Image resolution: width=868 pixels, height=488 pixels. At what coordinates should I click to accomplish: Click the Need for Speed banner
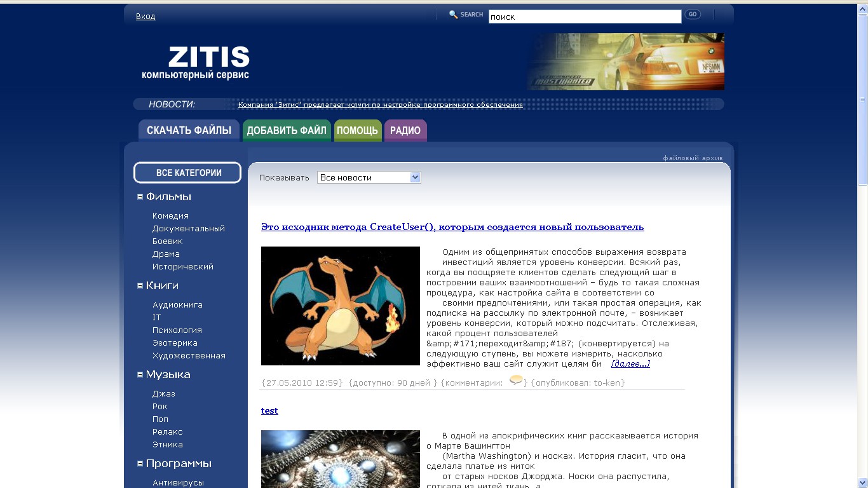coord(625,62)
